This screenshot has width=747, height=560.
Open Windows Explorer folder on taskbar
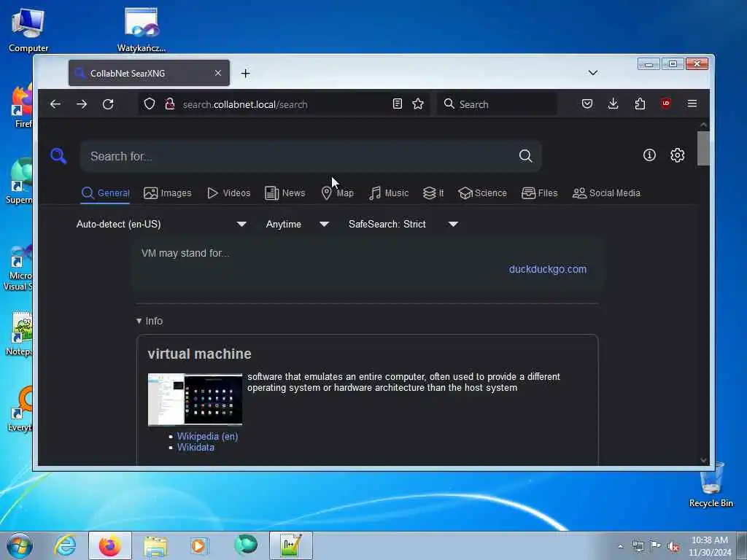tap(155, 545)
